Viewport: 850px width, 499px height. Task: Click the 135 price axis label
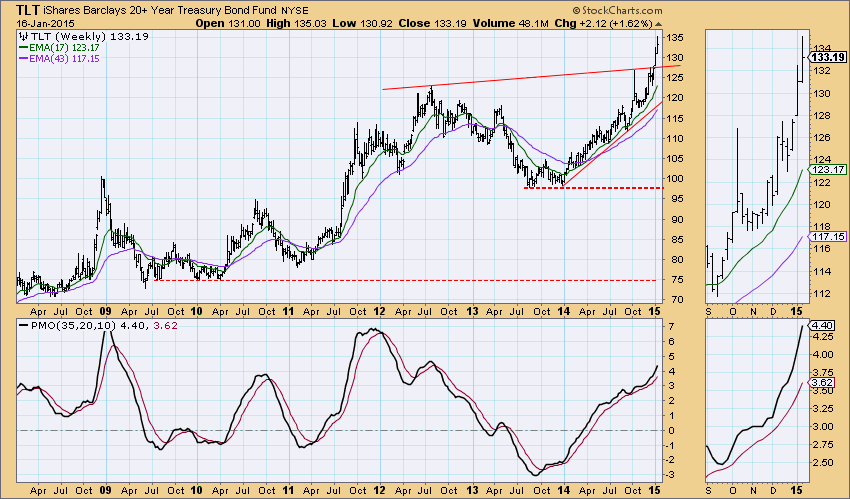tap(675, 38)
